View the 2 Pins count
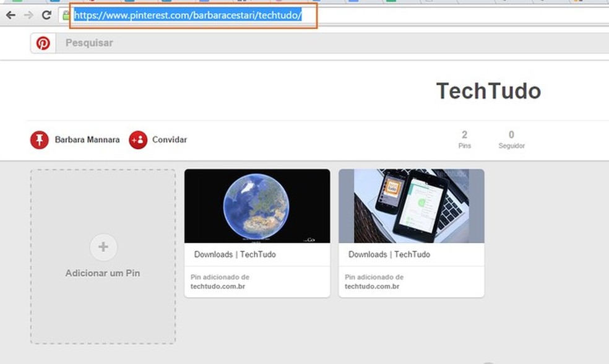This screenshot has height=364, width=609. pos(465,139)
